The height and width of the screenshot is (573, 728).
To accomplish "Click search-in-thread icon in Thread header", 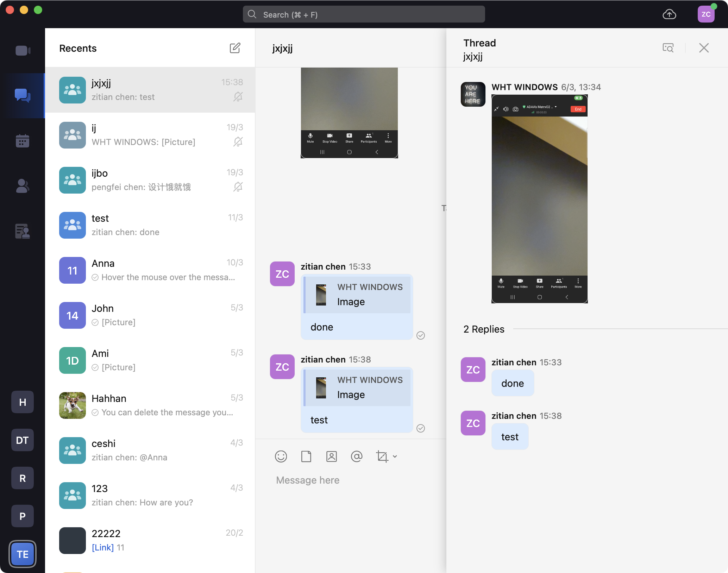I will 668,48.
